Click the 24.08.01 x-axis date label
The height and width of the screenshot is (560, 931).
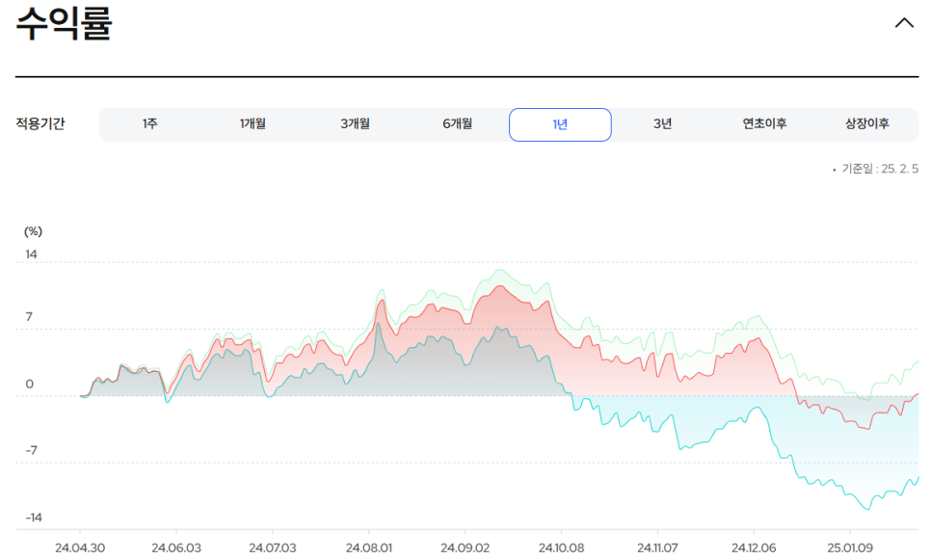click(369, 547)
